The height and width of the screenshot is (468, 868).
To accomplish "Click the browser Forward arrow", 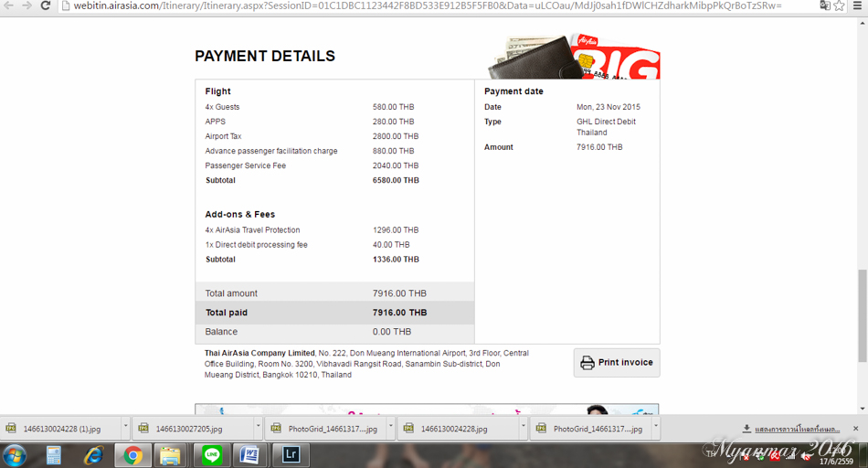I will (x=26, y=5).
